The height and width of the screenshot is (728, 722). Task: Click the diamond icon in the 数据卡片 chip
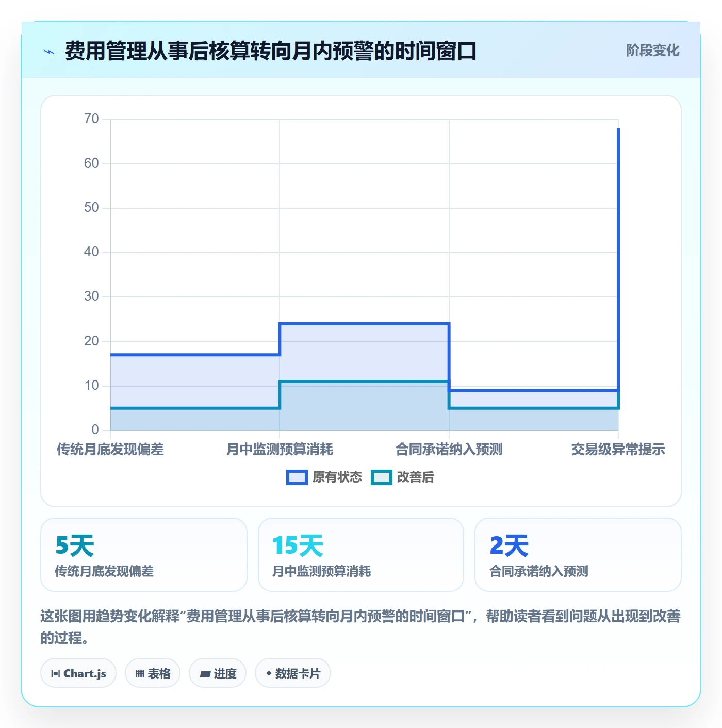269,673
